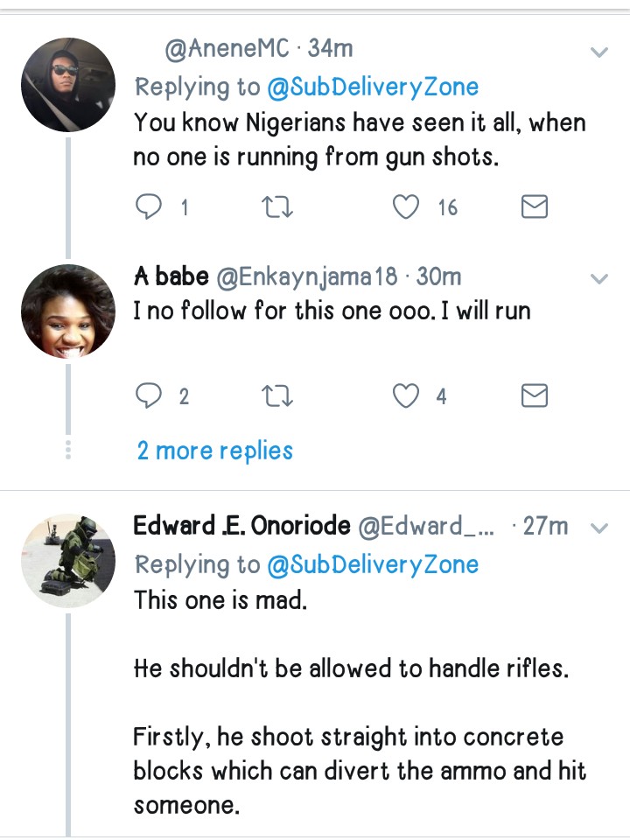The image size is (630, 840).
Task: Retweet A babe's "I will run" tweet
Action: [277, 396]
